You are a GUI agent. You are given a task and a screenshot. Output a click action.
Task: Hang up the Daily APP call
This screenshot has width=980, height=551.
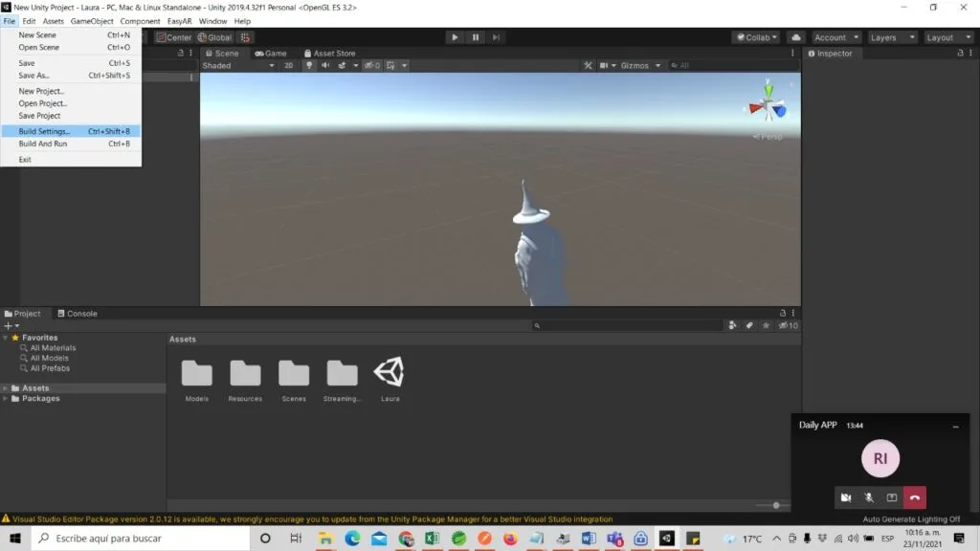point(914,497)
